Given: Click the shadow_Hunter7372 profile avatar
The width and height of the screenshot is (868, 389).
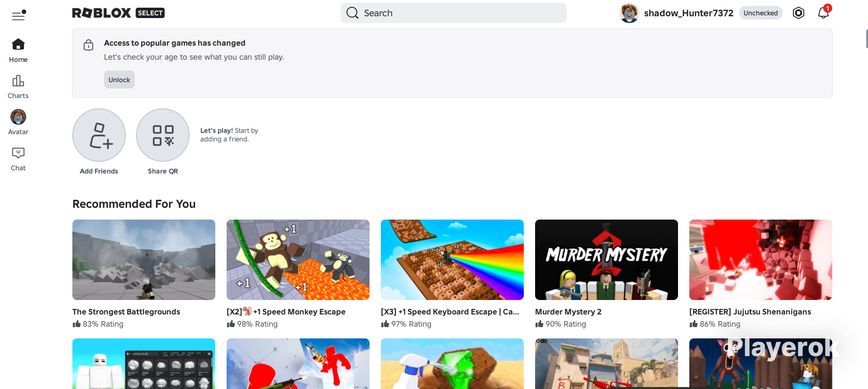Looking at the screenshot, I should [x=629, y=13].
